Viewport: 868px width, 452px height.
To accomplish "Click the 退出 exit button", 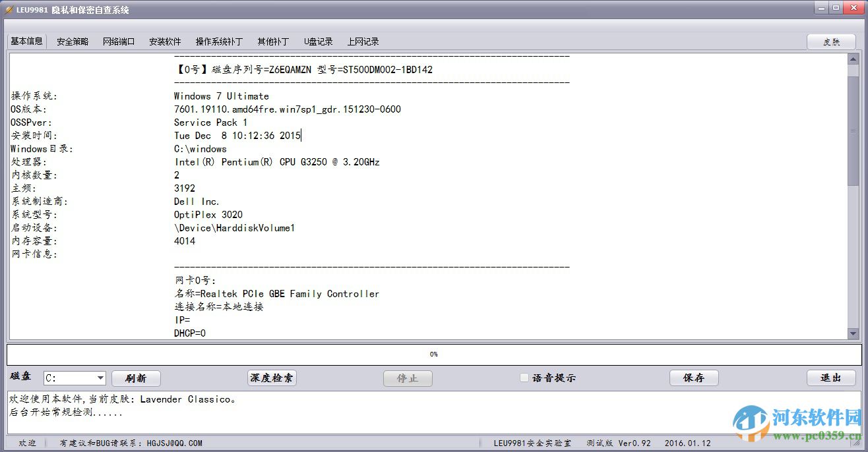I will coord(831,378).
